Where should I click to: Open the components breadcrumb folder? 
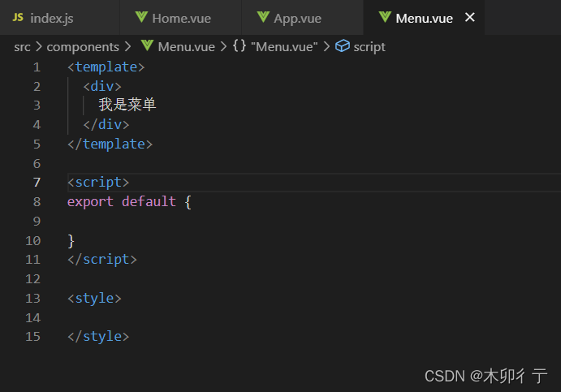[x=83, y=47]
